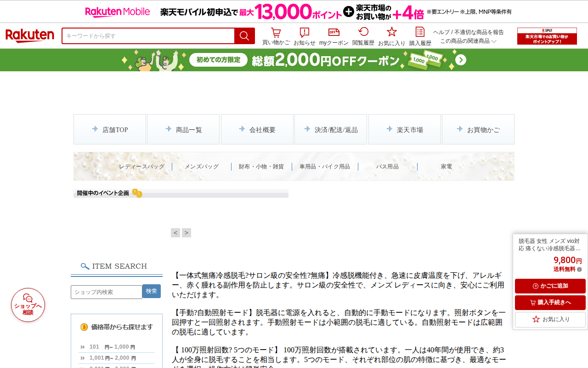Click the coins icon beside 開催中のイベント企画
This screenshot has width=588, height=368.
(x=137, y=193)
